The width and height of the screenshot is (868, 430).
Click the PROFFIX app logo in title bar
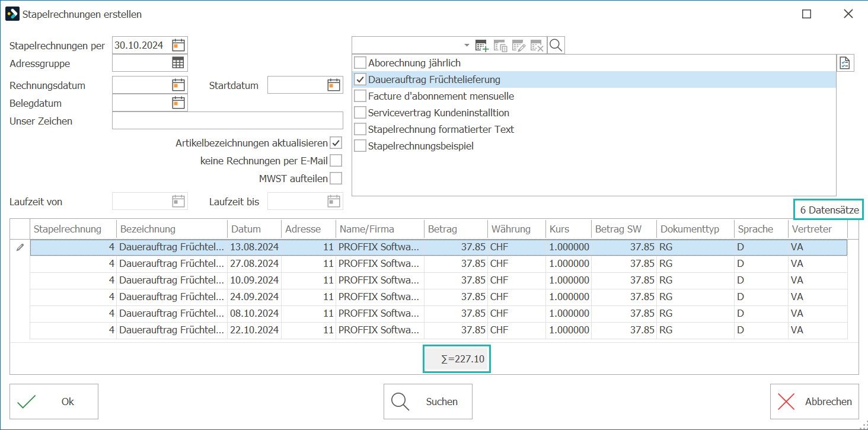[x=12, y=14]
